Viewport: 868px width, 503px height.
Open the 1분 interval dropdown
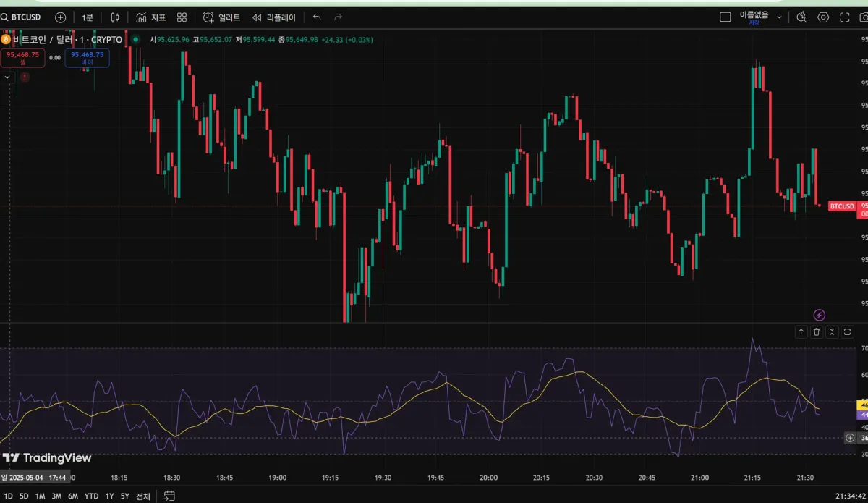[88, 17]
